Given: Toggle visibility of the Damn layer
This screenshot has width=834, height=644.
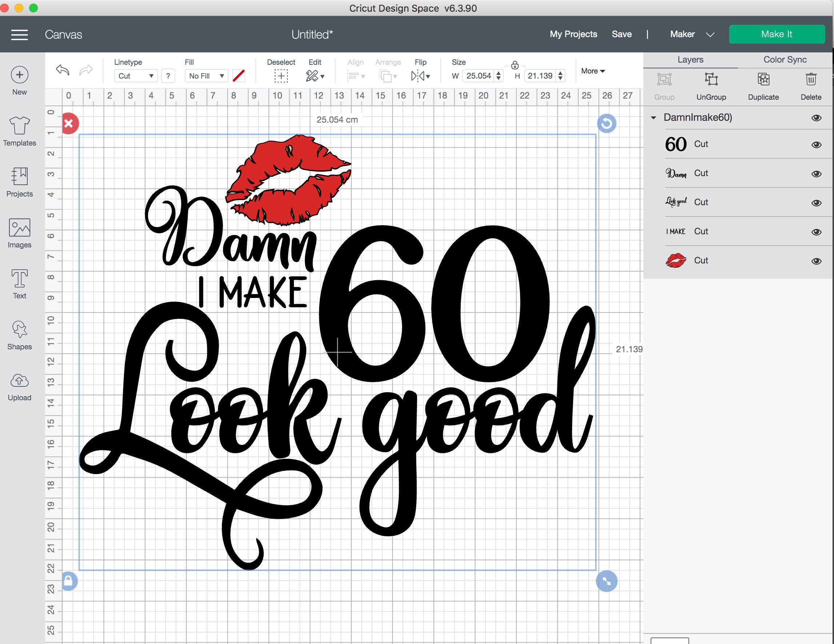Looking at the screenshot, I should pos(817,174).
